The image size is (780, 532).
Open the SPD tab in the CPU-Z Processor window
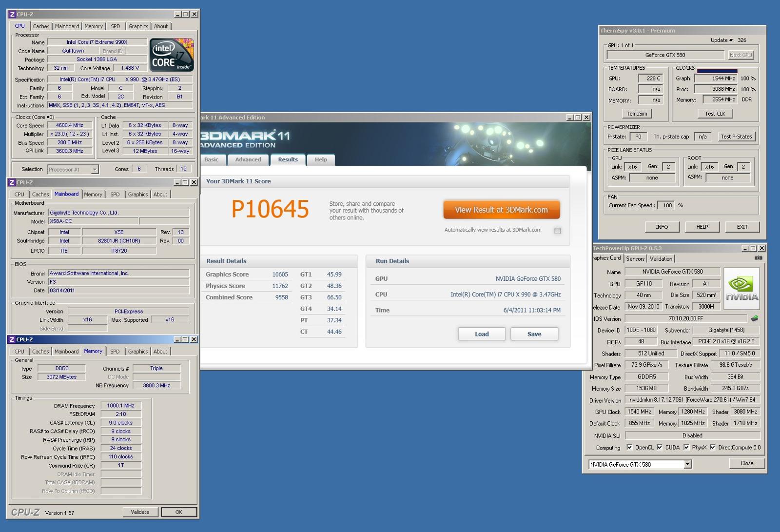[116, 26]
